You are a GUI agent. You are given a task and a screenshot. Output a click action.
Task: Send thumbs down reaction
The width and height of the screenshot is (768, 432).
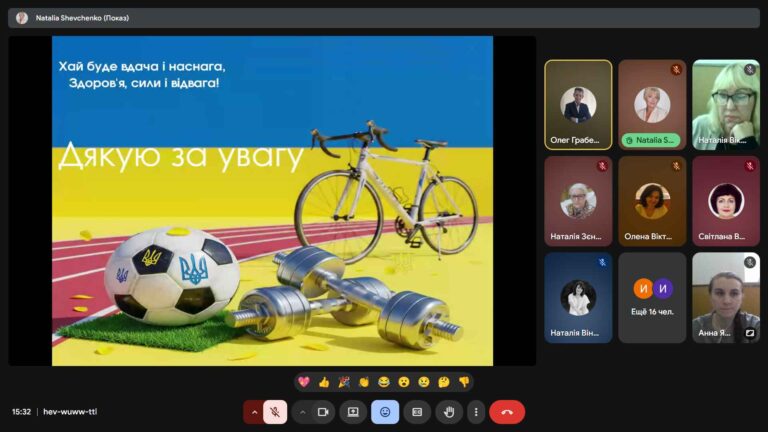click(464, 382)
